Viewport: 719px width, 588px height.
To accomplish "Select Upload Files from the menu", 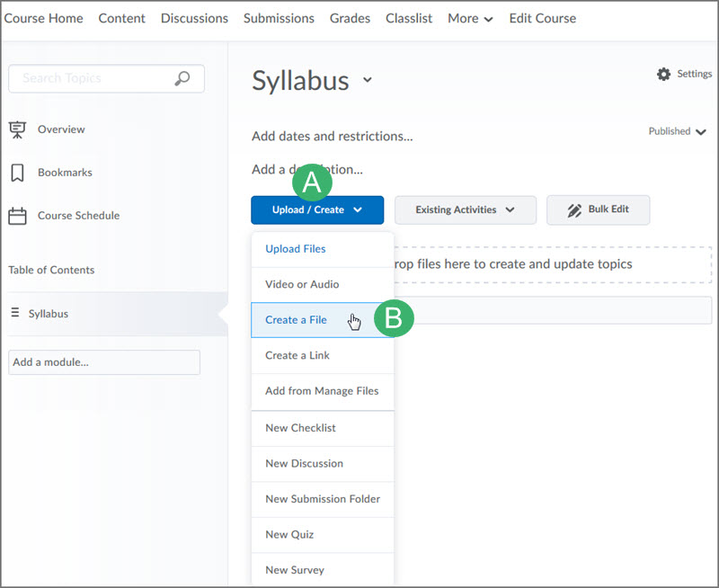I will pos(323,249).
